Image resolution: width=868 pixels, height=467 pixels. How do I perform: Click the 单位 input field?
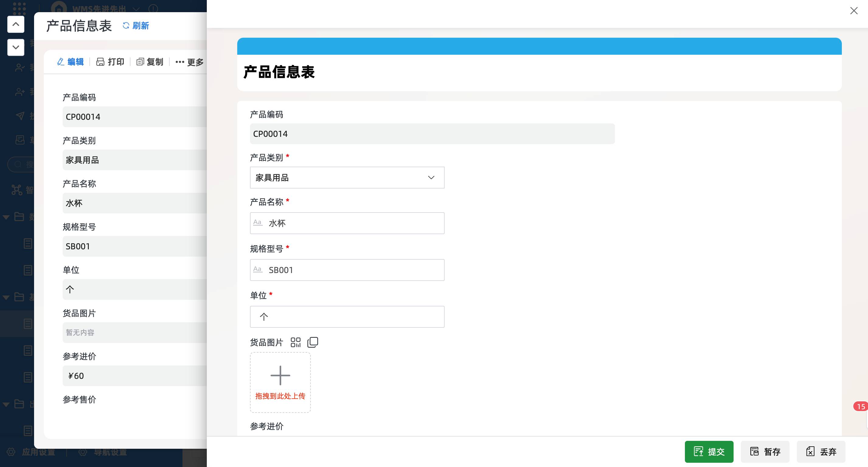coord(347,317)
